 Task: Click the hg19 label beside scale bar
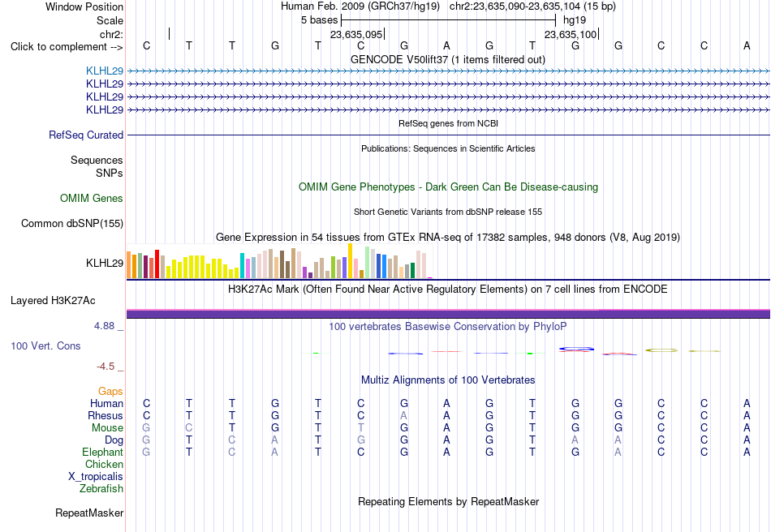575,20
